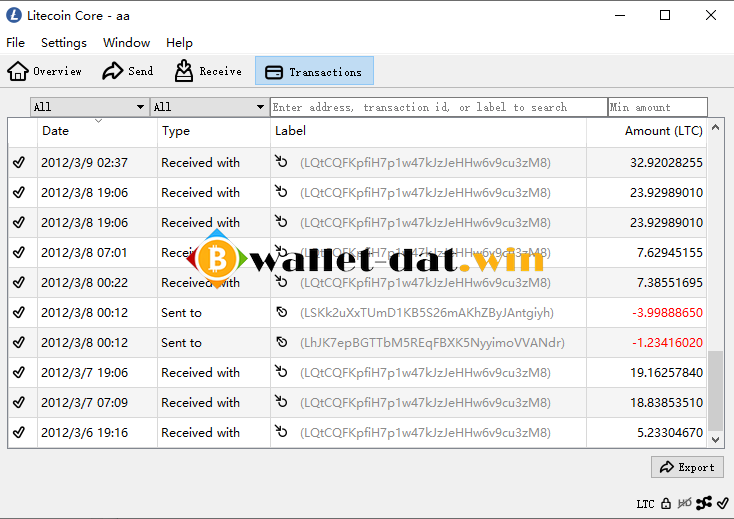Click the LTC unit display selector
Viewport: 734px width, 519px height.
tap(645, 504)
